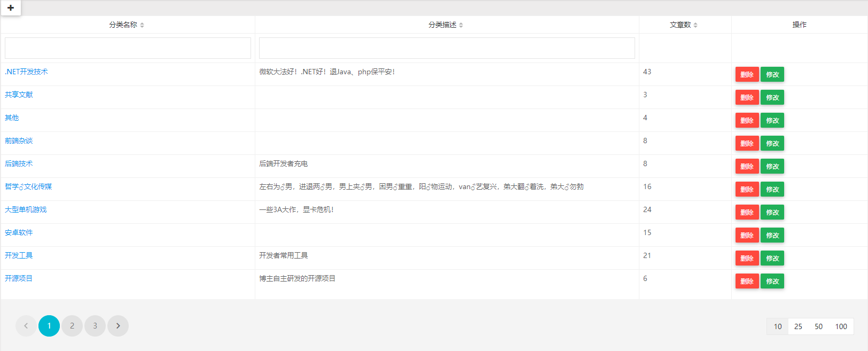The width and height of the screenshot is (868, 351).
Task: Edit the 后端技术 row
Action: [x=772, y=167]
